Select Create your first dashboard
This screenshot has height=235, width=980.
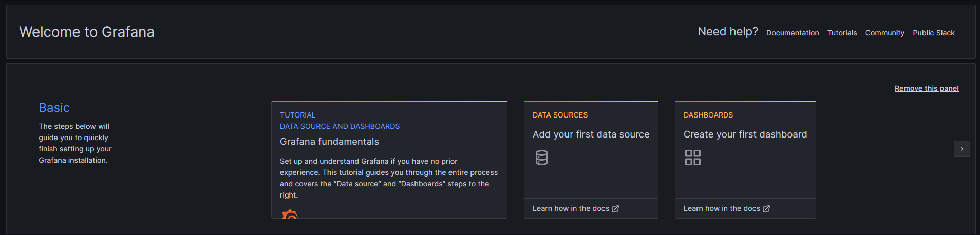tap(745, 134)
